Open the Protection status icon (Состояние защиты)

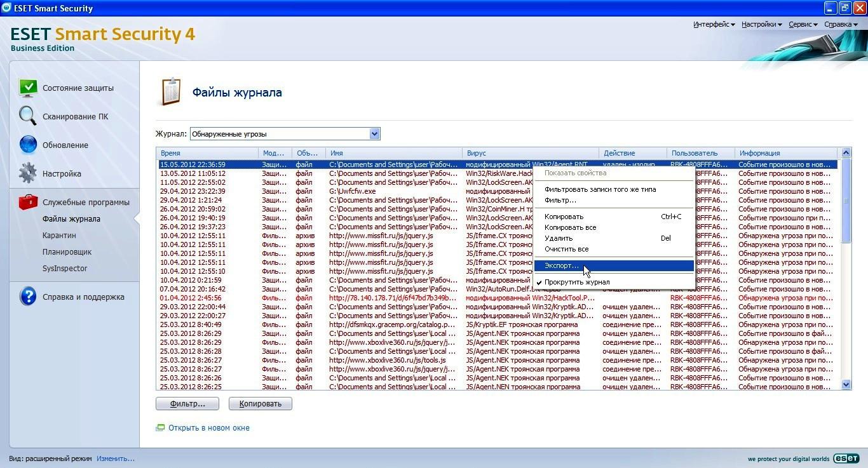coord(28,88)
